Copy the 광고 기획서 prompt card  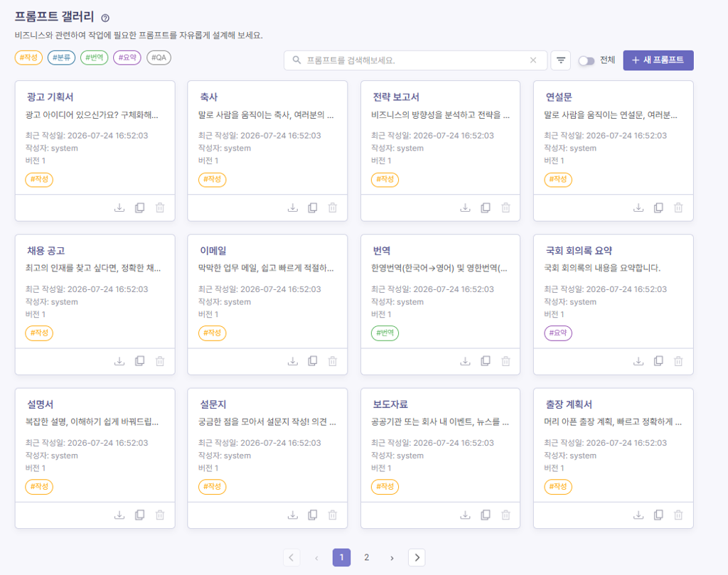(x=140, y=208)
